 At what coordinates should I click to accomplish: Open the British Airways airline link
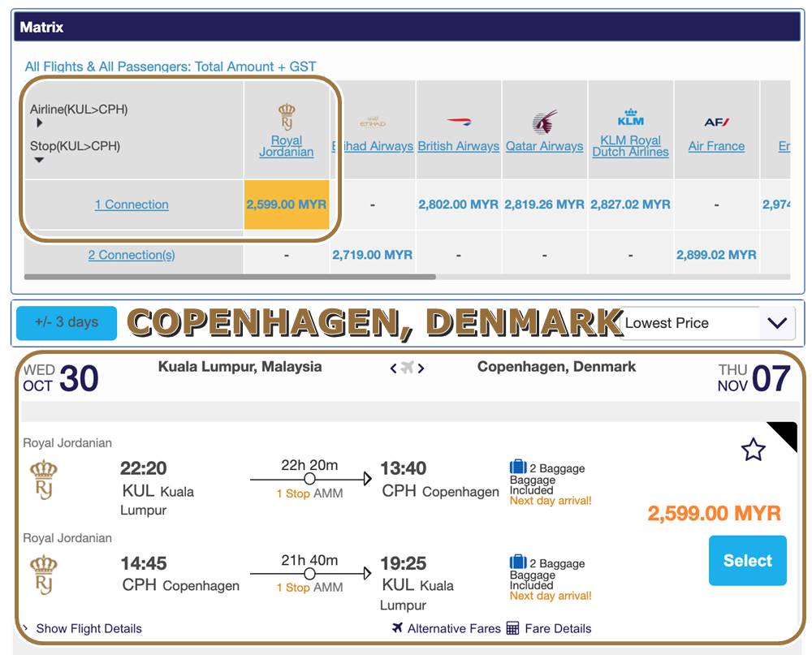coord(458,147)
